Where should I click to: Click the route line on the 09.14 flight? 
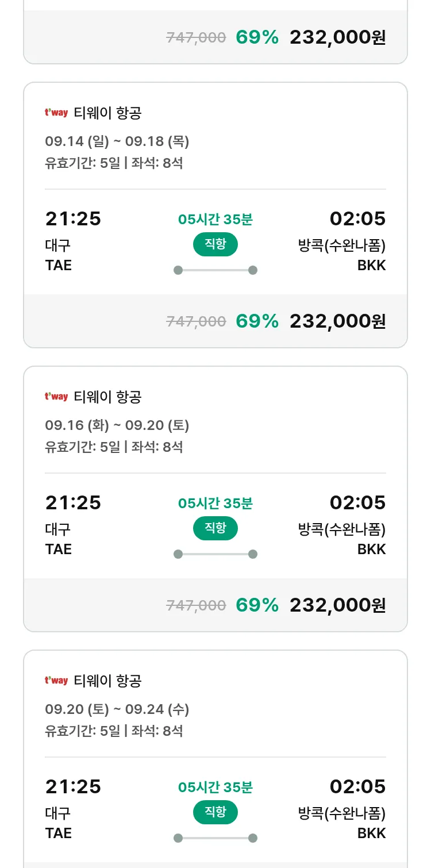[x=215, y=270]
